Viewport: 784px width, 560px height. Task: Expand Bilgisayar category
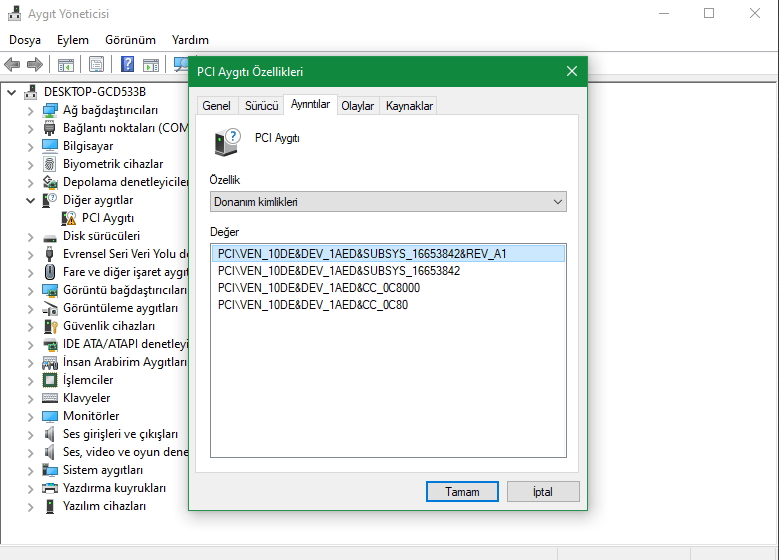[x=30, y=146]
